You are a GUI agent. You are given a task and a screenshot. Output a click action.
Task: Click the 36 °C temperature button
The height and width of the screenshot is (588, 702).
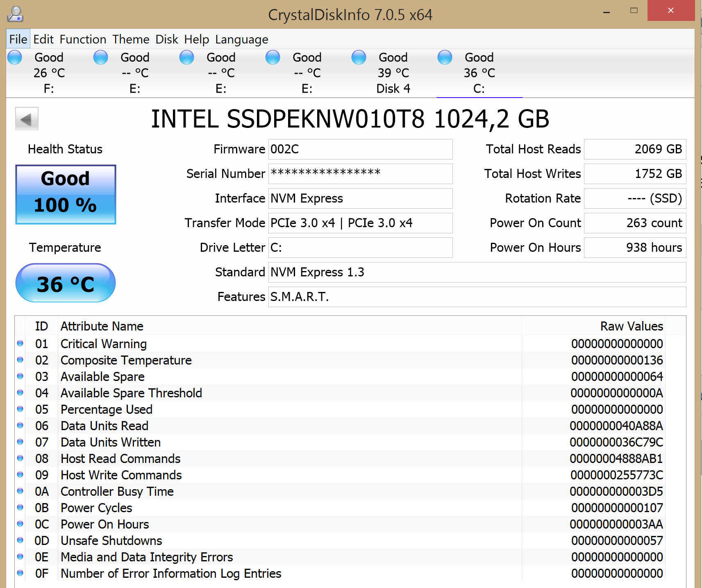click(x=66, y=283)
